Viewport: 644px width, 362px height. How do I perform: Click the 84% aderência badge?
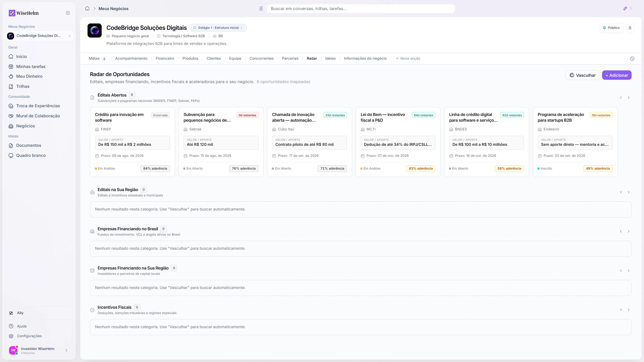pos(155,169)
